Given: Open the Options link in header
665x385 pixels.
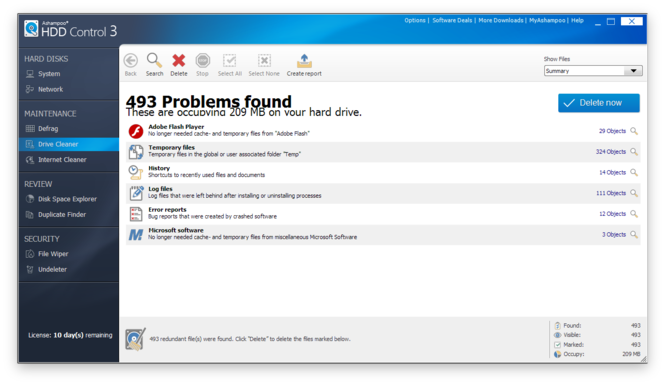Looking at the screenshot, I should (414, 20).
